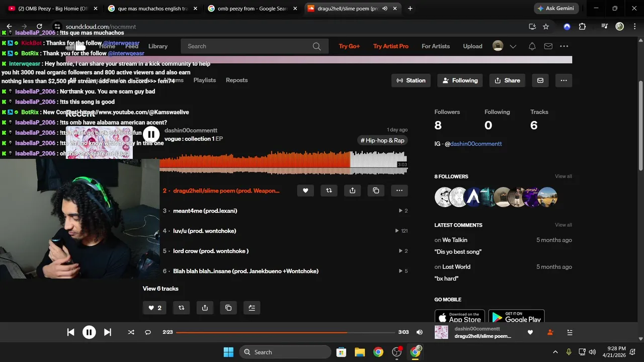Open Try Go+ link

[349, 46]
